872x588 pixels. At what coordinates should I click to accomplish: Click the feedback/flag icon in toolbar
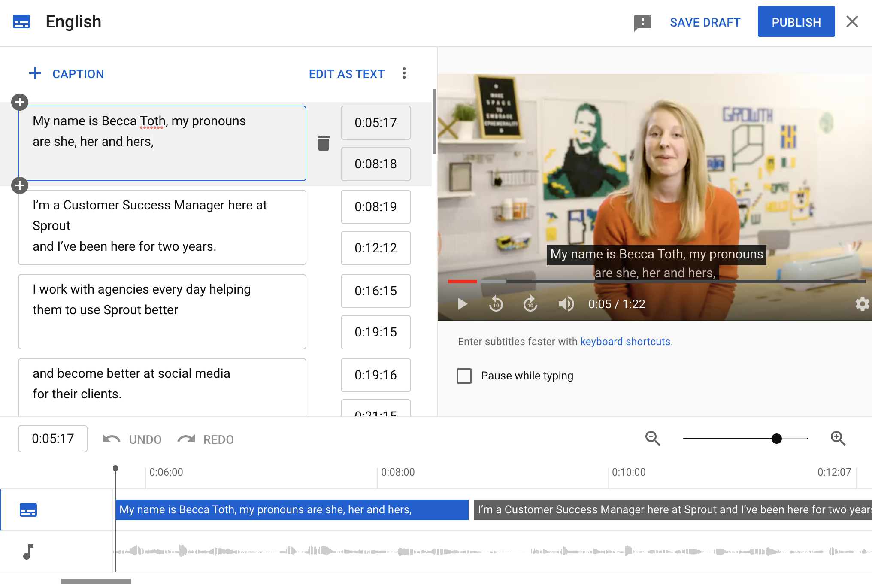[x=642, y=22]
